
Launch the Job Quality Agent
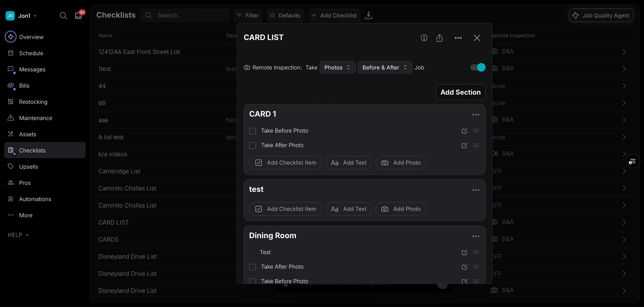coord(601,15)
